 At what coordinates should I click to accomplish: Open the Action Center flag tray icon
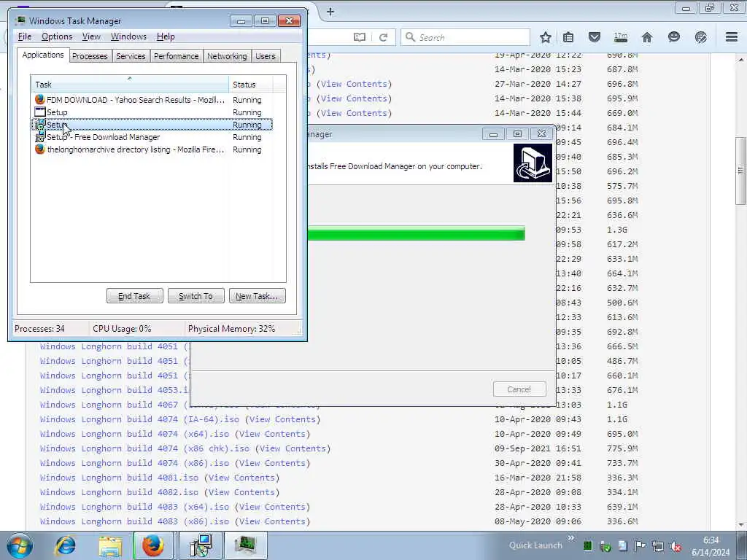[x=640, y=546]
